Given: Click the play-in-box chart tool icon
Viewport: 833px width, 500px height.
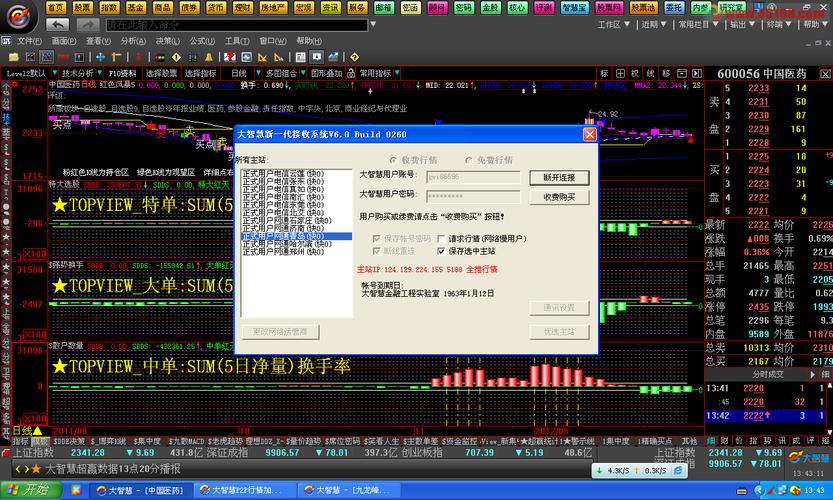Looking at the screenshot, I should (x=696, y=73).
